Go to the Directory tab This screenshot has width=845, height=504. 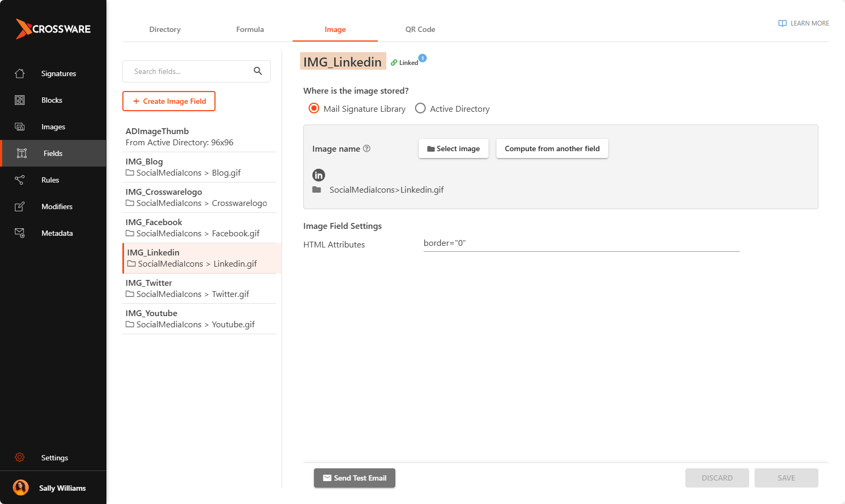[165, 29]
